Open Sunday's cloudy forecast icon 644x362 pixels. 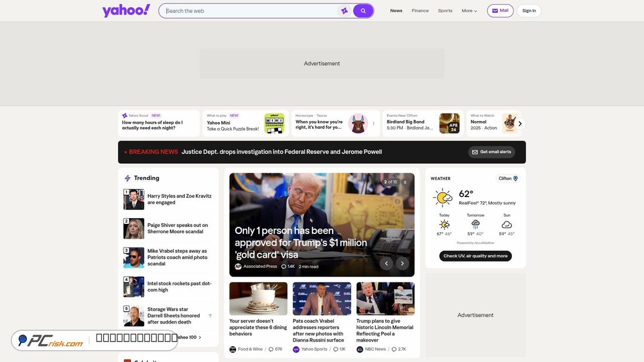coord(506,225)
